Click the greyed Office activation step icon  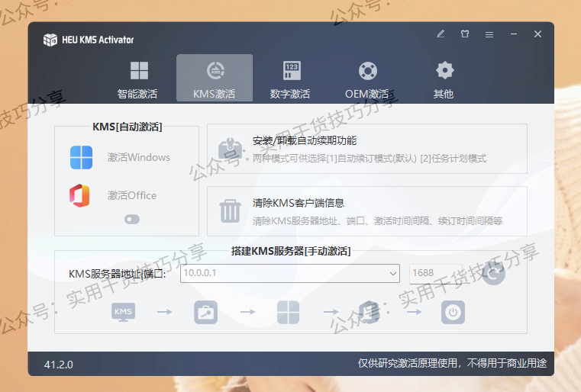(370, 312)
